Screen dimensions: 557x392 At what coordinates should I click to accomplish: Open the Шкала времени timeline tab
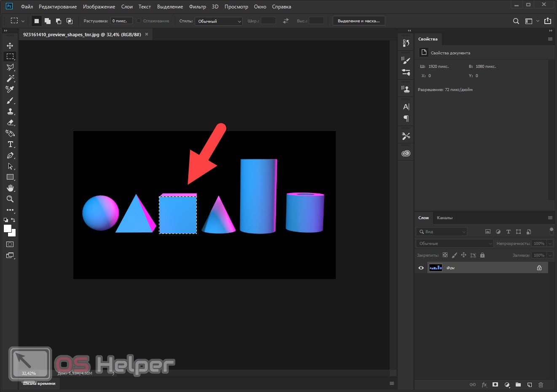point(39,384)
